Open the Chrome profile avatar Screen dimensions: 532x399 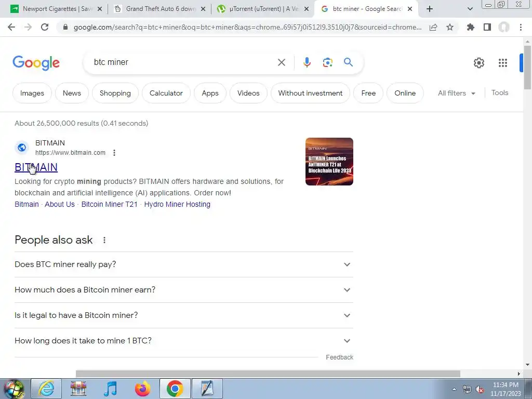click(x=504, y=27)
